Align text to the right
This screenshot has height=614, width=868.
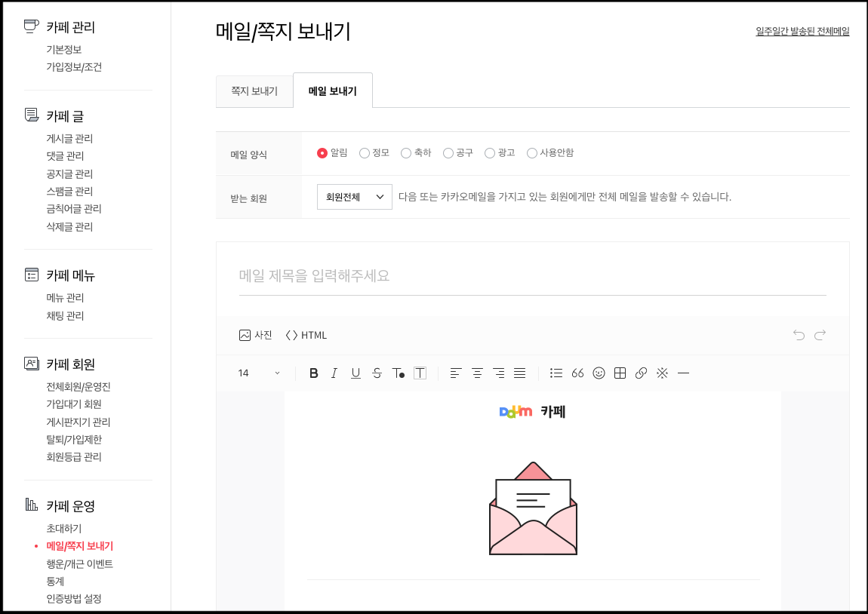tap(499, 373)
